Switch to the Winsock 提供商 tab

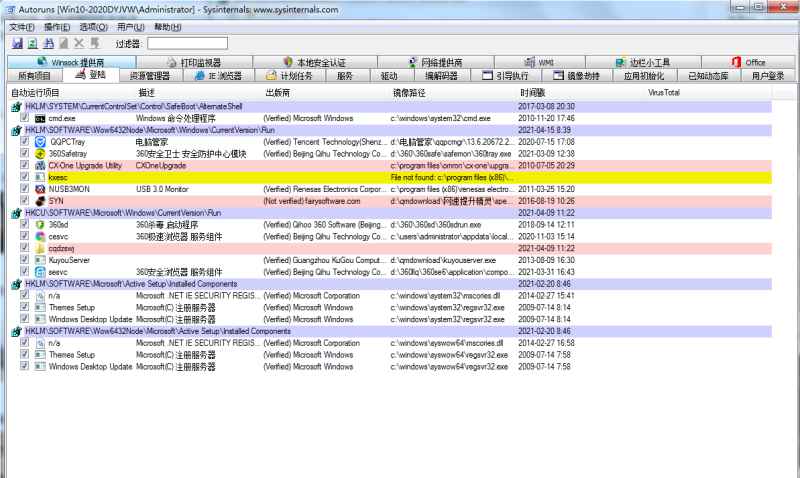72,62
